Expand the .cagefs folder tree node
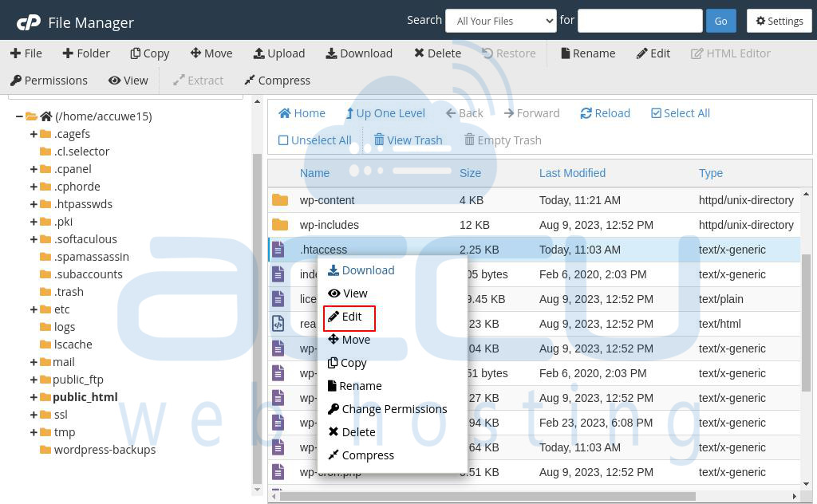The image size is (817, 504). click(x=34, y=134)
